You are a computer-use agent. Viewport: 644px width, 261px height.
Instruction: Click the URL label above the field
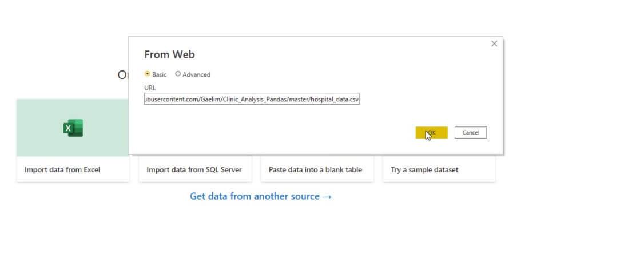tap(150, 88)
